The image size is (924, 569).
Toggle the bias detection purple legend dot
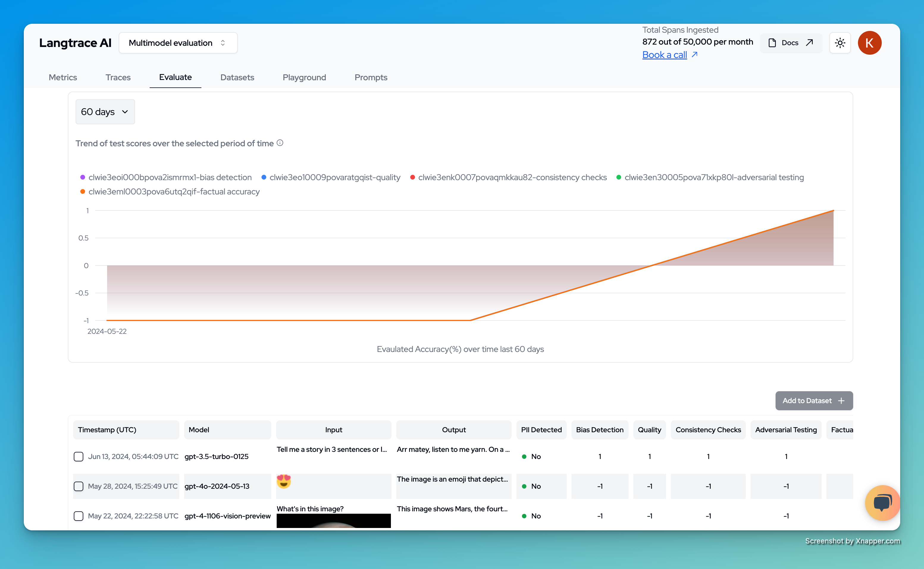point(82,177)
